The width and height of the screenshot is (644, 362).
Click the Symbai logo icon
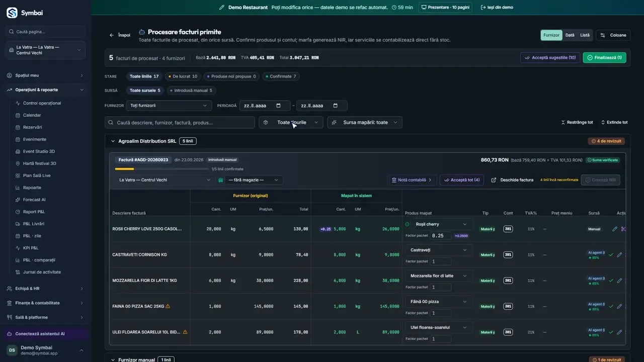(x=12, y=13)
